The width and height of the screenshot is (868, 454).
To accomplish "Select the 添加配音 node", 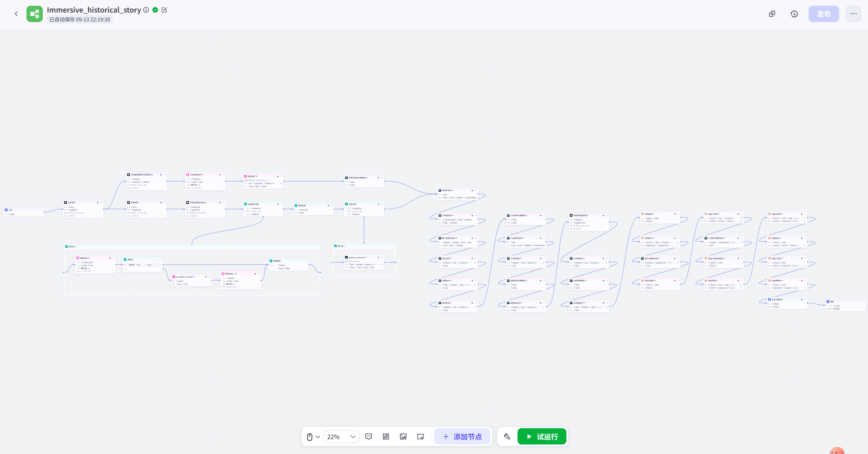I will point(787,242).
